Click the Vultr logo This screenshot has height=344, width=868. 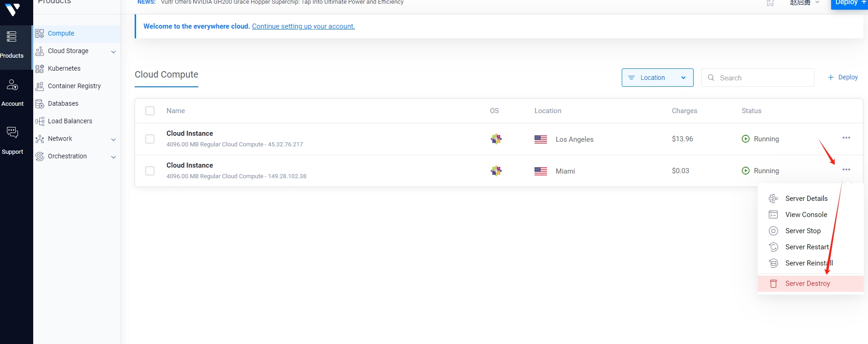pos(12,9)
